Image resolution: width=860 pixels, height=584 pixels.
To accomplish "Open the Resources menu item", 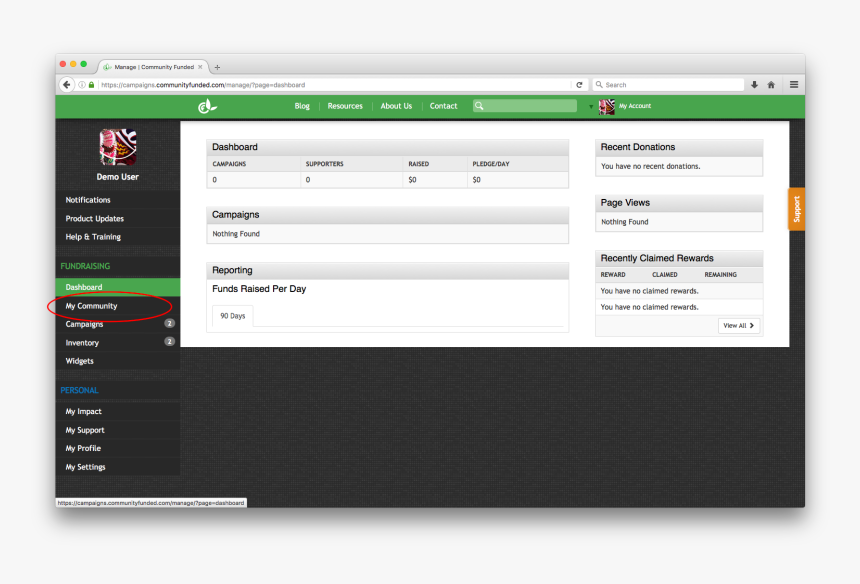I will [x=345, y=106].
